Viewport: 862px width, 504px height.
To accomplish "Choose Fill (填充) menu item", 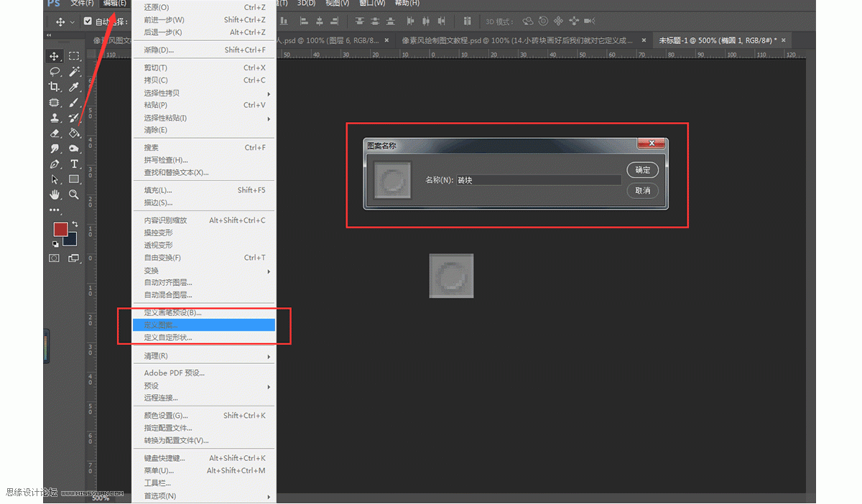I will [x=204, y=190].
